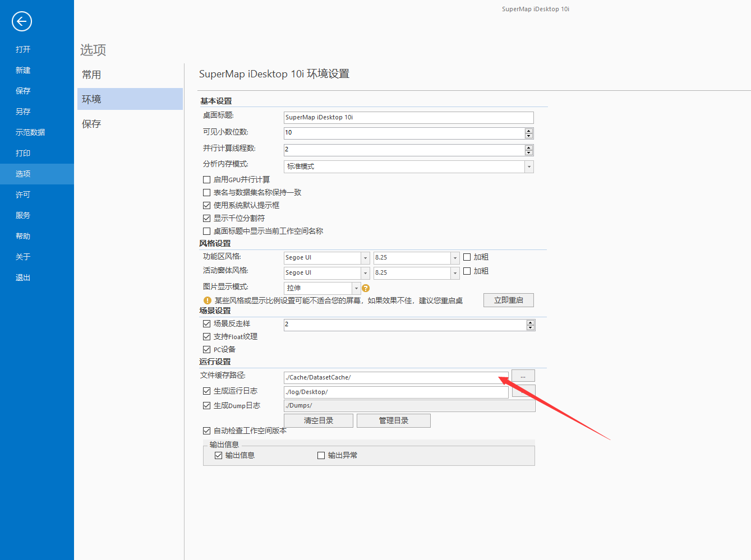
Task: Click 并行计算线程数 spinner arrows
Action: (x=529, y=150)
